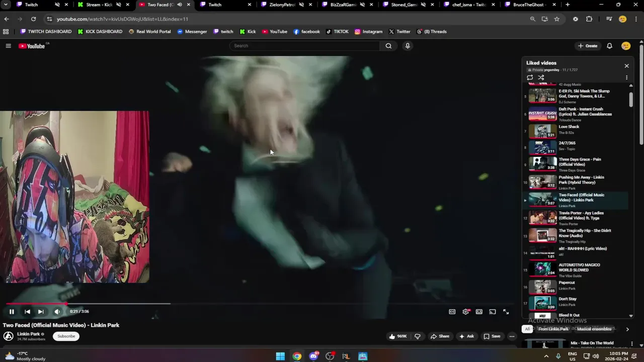Open Linkin Park channel avatar
The height and width of the screenshot is (362, 644).
point(9,336)
